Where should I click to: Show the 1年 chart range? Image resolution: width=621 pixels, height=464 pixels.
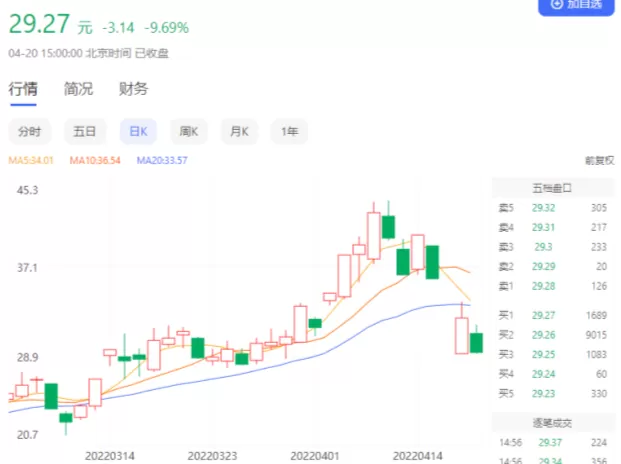pyautogui.click(x=290, y=131)
